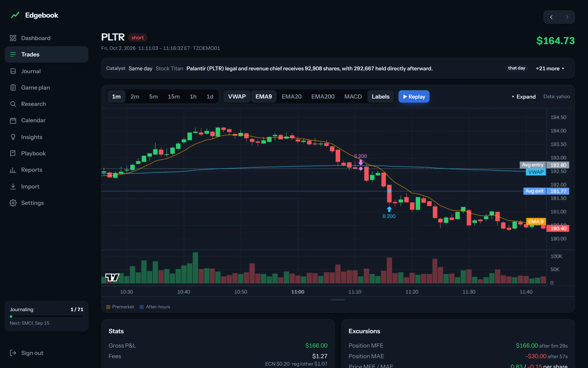
Task: Click the Avg entry 192.60 price label
Action: 544,165
